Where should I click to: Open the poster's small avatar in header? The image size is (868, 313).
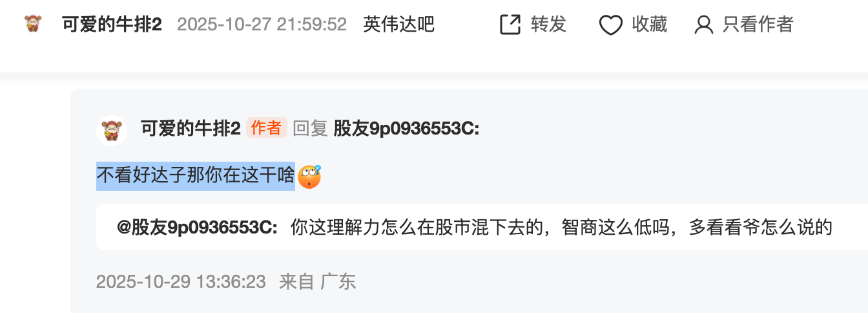32,25
